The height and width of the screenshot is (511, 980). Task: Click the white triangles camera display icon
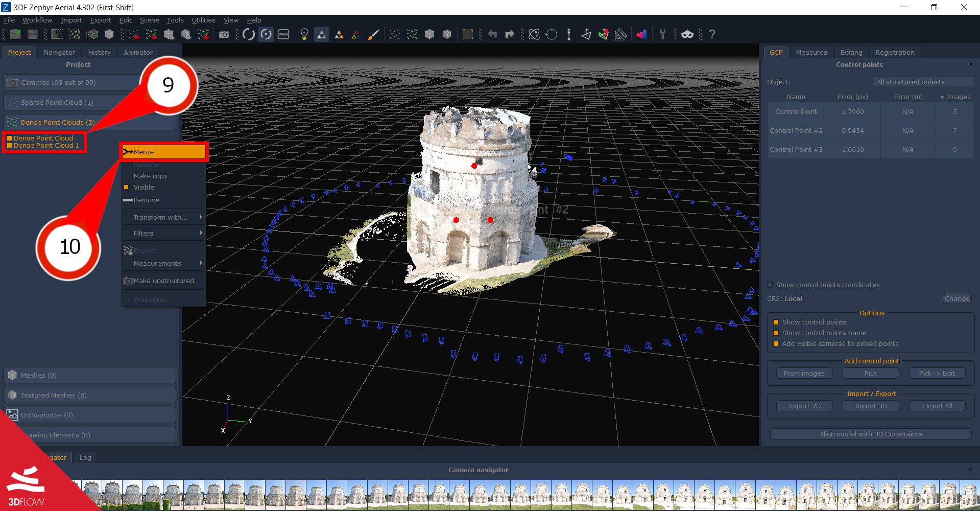(322, 34)
